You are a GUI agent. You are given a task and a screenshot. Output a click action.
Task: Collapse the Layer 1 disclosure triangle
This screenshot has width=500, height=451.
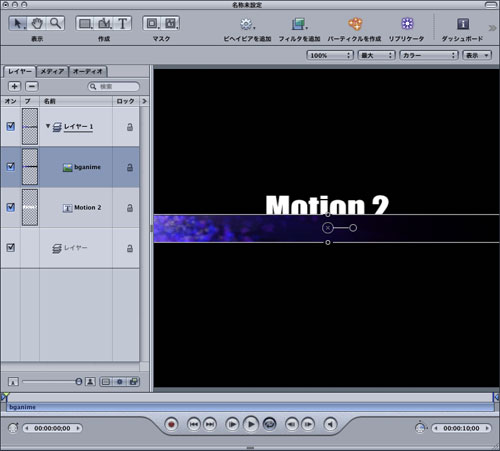click(x=48, y=126)
